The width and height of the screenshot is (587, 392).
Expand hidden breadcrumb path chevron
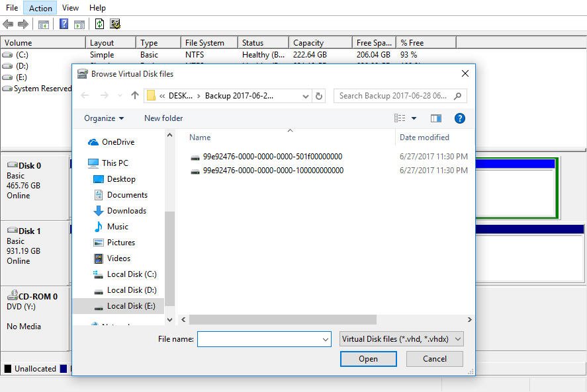click(x=162, y=96)
